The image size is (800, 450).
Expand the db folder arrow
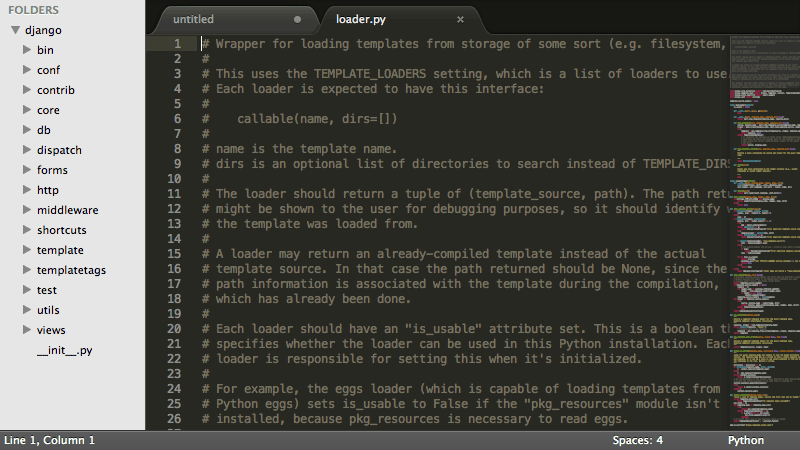[x=27, y=130]
